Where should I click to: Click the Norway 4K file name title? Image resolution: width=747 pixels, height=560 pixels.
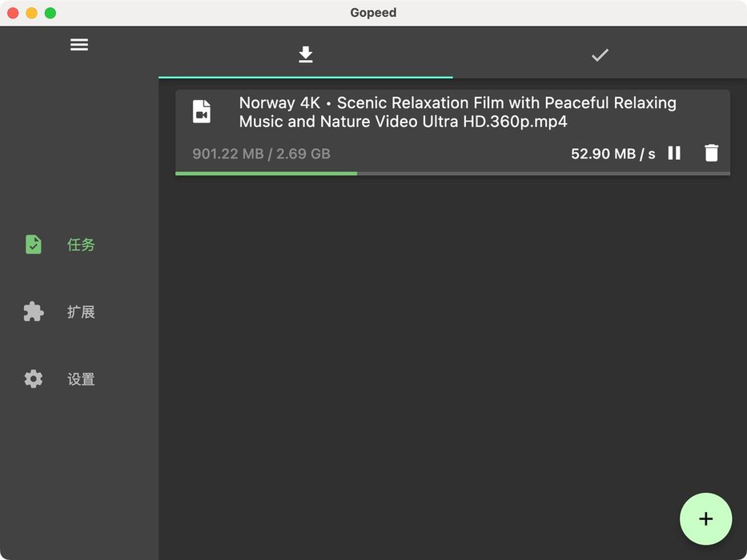point(457,112)
